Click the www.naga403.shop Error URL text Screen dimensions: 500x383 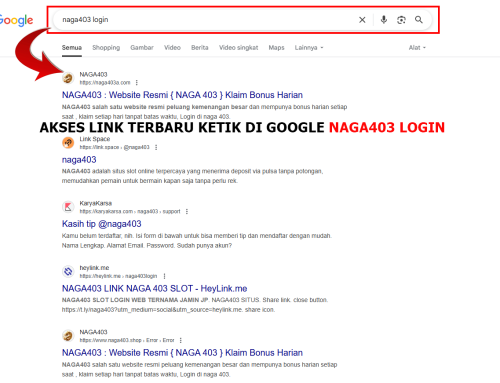[x=127, y=340]
